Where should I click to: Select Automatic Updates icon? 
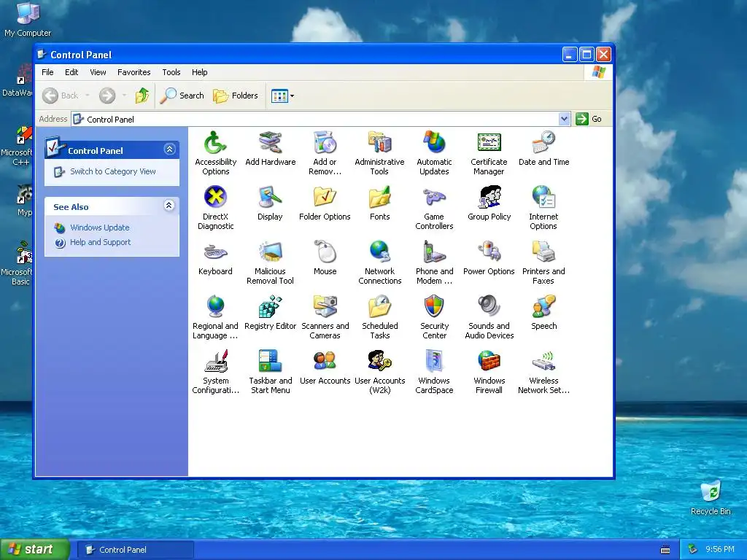coord(434,143)
